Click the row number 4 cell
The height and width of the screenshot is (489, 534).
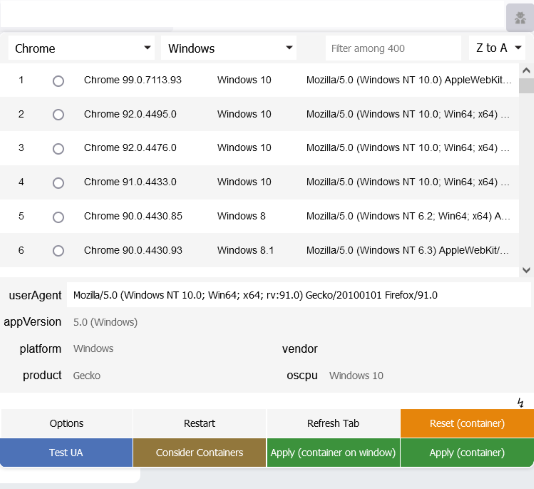21,182
